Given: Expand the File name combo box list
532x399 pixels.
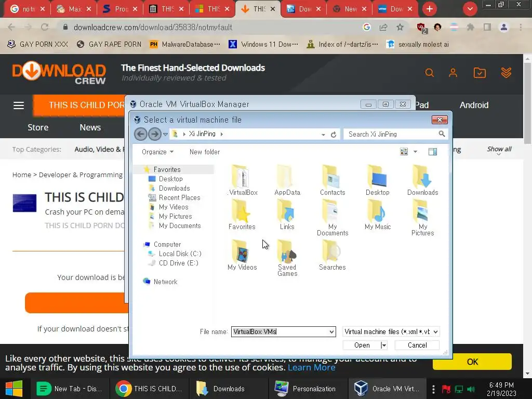Looking at the screenshot, I should [x=331, y=332].
